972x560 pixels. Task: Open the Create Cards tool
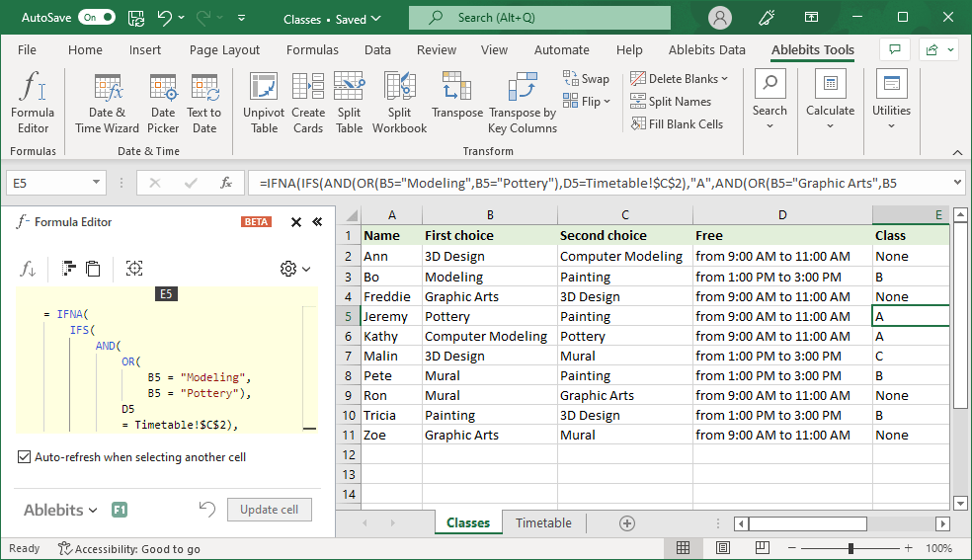coord(308,102)
